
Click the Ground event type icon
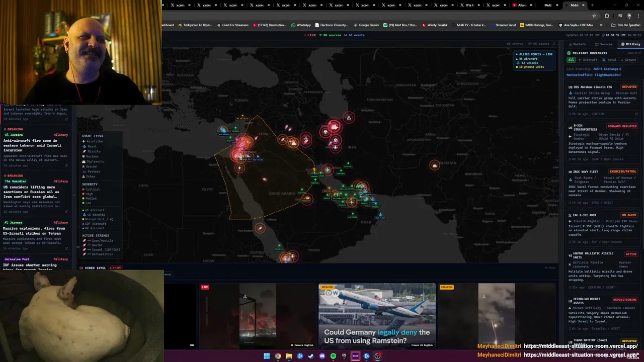[x=84, y=166]
